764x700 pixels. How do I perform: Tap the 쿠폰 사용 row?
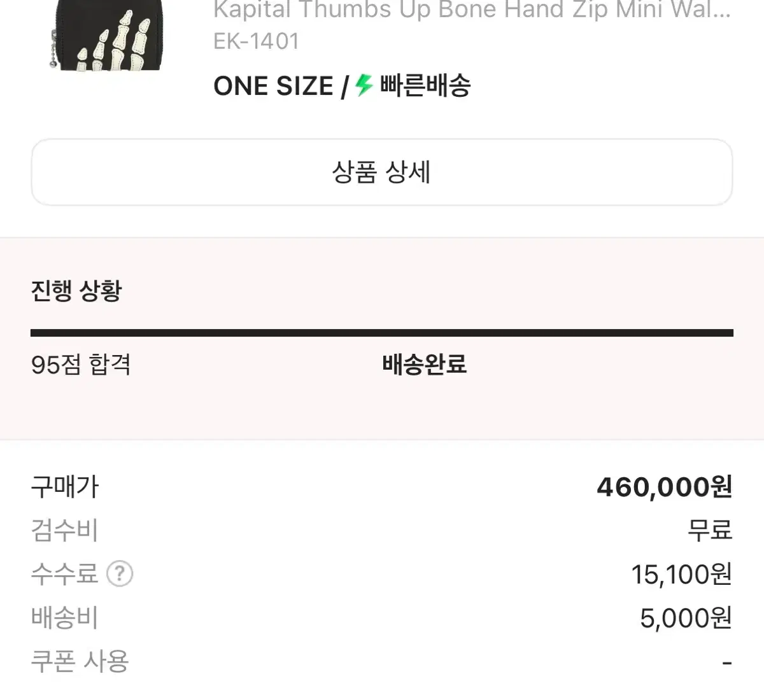[382, 662]
